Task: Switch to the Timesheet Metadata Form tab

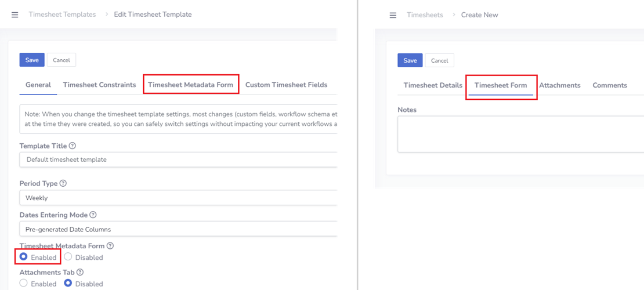Action: 190,85
